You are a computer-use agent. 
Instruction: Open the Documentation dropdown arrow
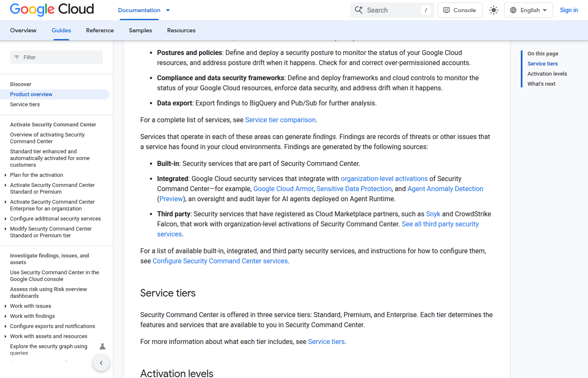coord(168,10)
